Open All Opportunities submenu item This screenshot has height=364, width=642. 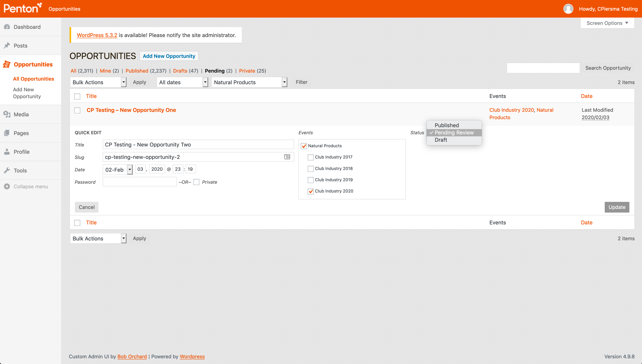pyautogui.click(x=33, y=79)
